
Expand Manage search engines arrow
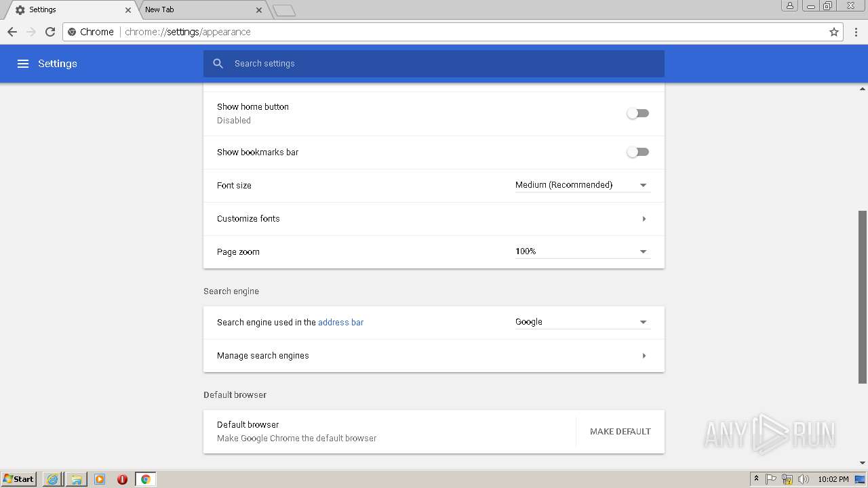(644, 356)
